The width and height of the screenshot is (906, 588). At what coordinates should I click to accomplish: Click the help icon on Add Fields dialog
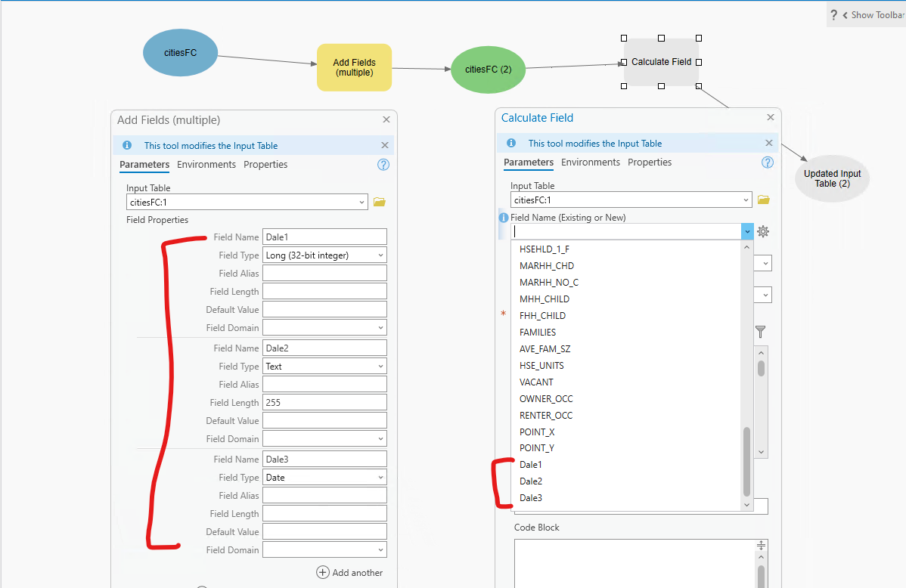click(383, 164)
